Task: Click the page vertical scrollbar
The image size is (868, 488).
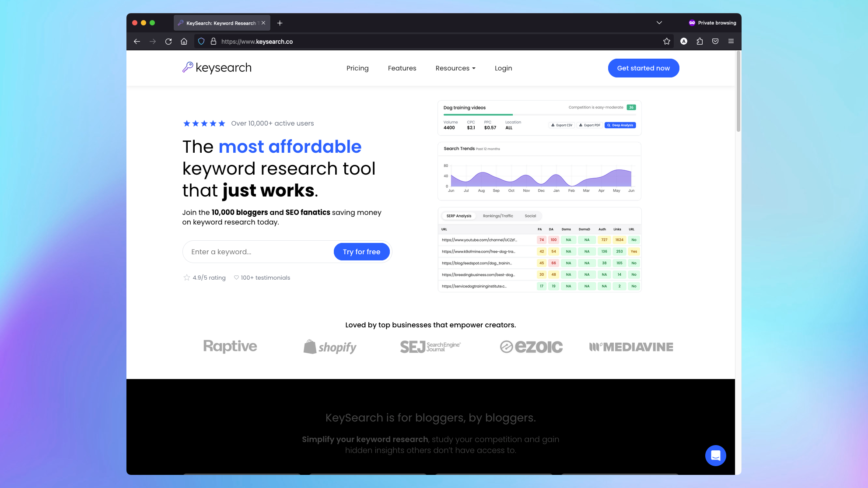Action: click(738, 92)
